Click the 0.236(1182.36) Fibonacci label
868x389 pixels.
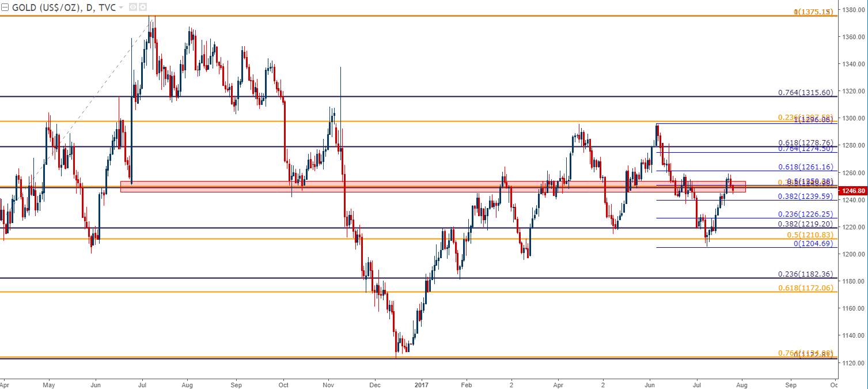click(x=805, y=274)
